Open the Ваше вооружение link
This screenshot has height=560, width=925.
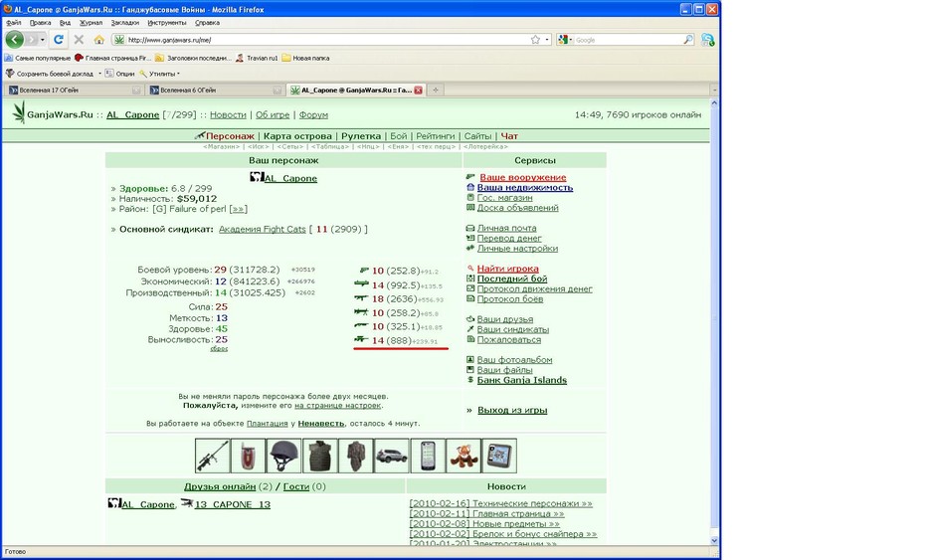tap(522, 177)
